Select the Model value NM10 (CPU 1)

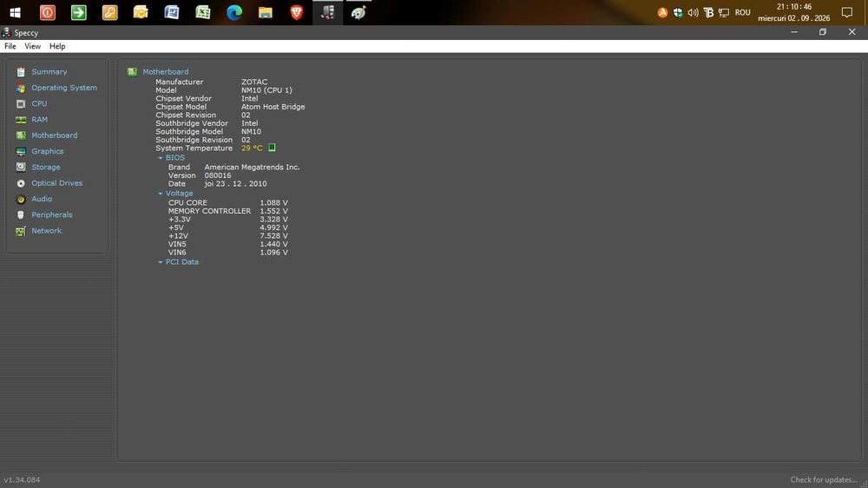[x=266, y=90]
